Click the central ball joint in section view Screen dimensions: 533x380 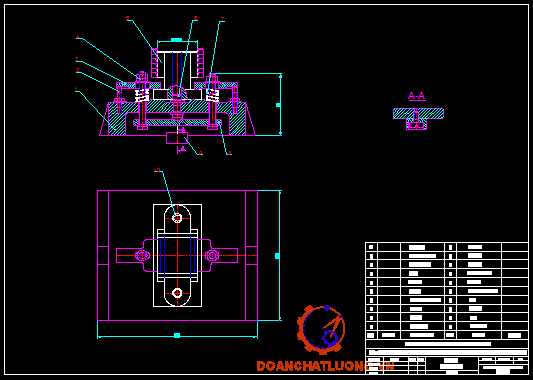pyautogui.click(x=177, y=92)
